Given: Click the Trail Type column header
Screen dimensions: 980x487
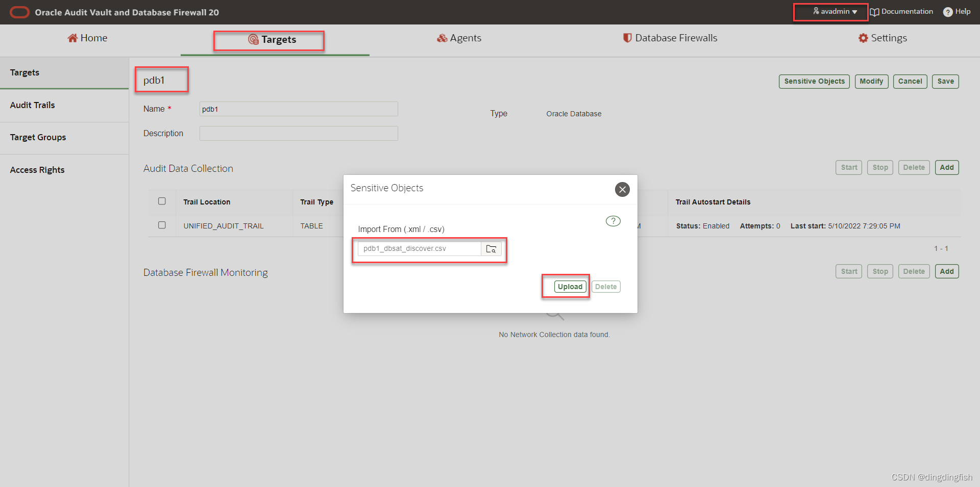Looking at the screenshot, I should click(x=316, y=202).
